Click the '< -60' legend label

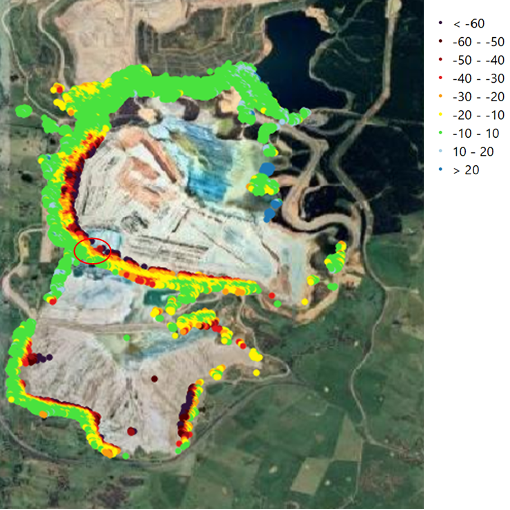coord(469,24)
